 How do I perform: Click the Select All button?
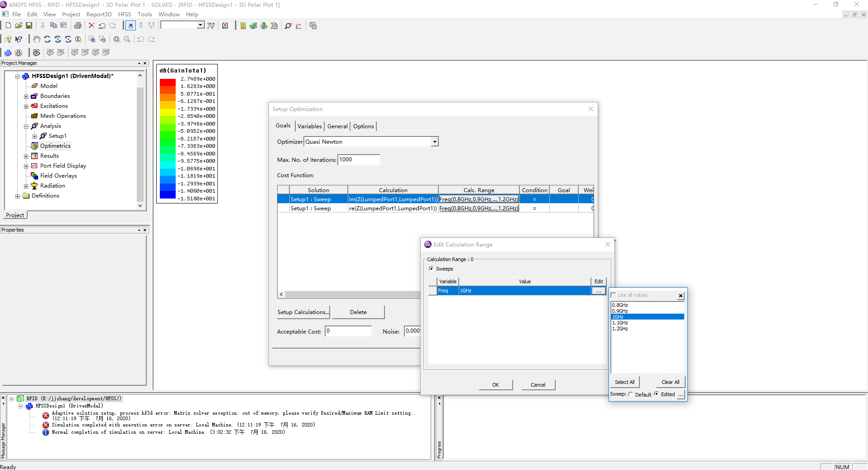(624, 382)
